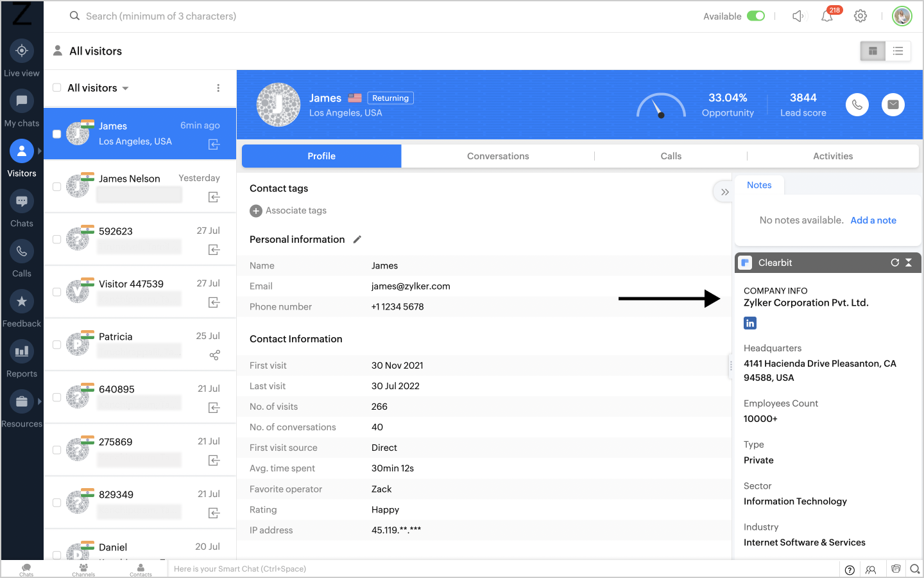Open Contacts in bottom bar
This screenshot has height=578, width=924.
click(x=141, y=570)
